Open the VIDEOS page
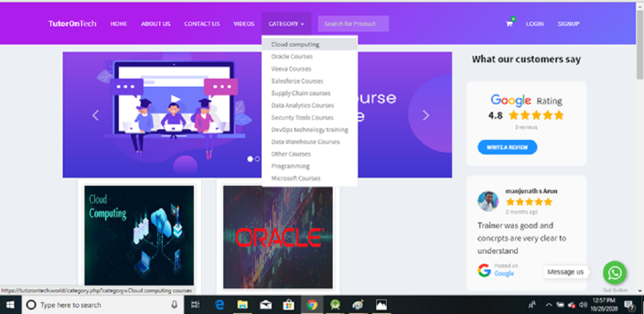Viewport: 644px width, 314px height. tap(244, 24)
